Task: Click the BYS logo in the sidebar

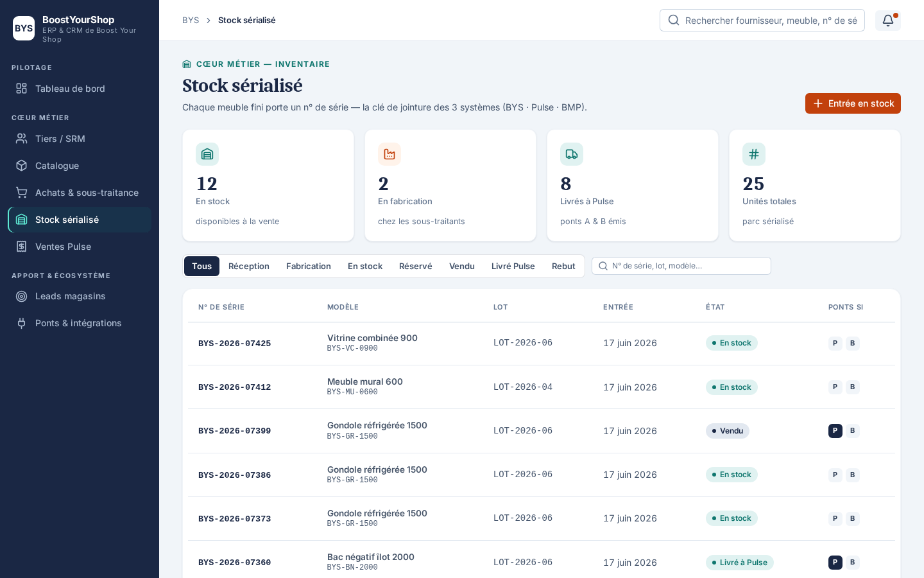Action: pos(24,28)
